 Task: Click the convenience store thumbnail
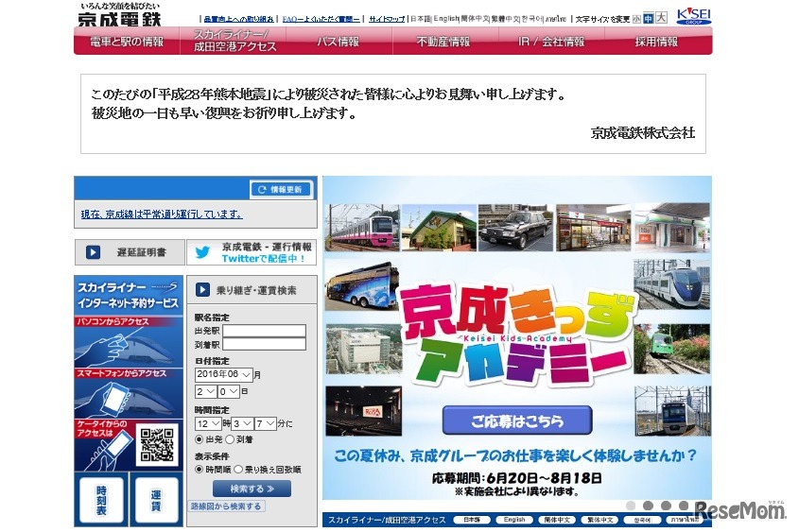click(x=593, y=228)
